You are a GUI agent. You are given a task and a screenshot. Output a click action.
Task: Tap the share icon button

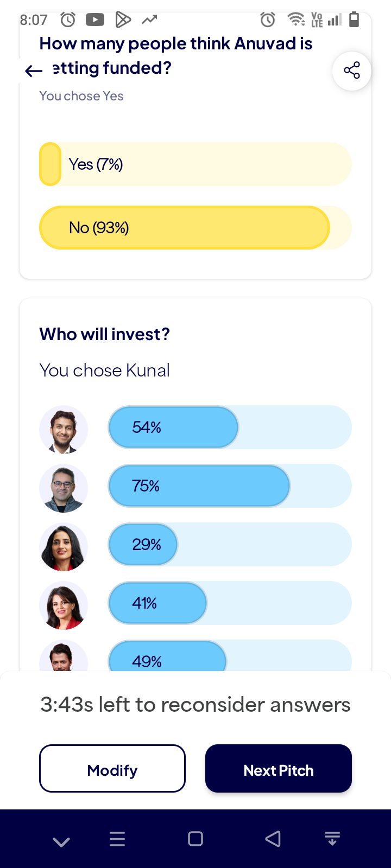pos(351,71)
